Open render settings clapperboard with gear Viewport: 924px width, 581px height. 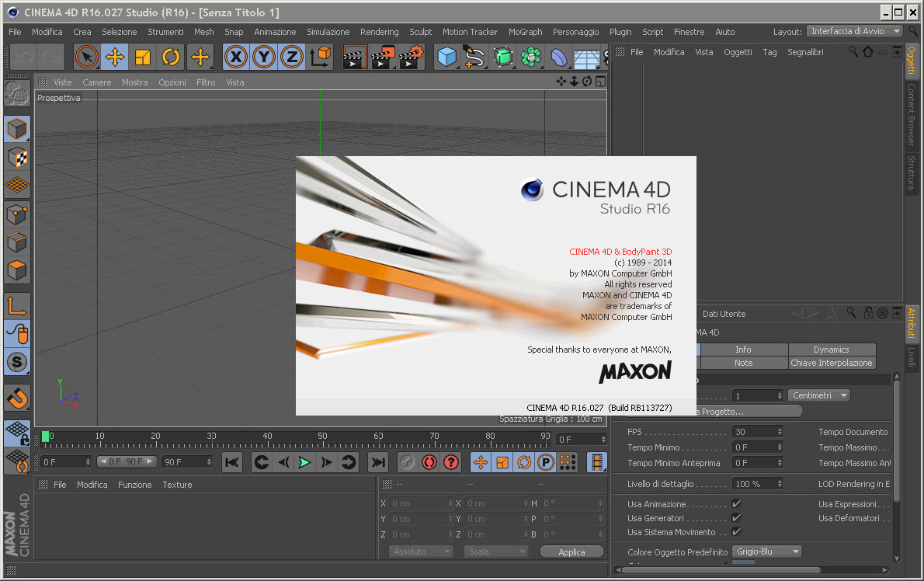[412, 57]
